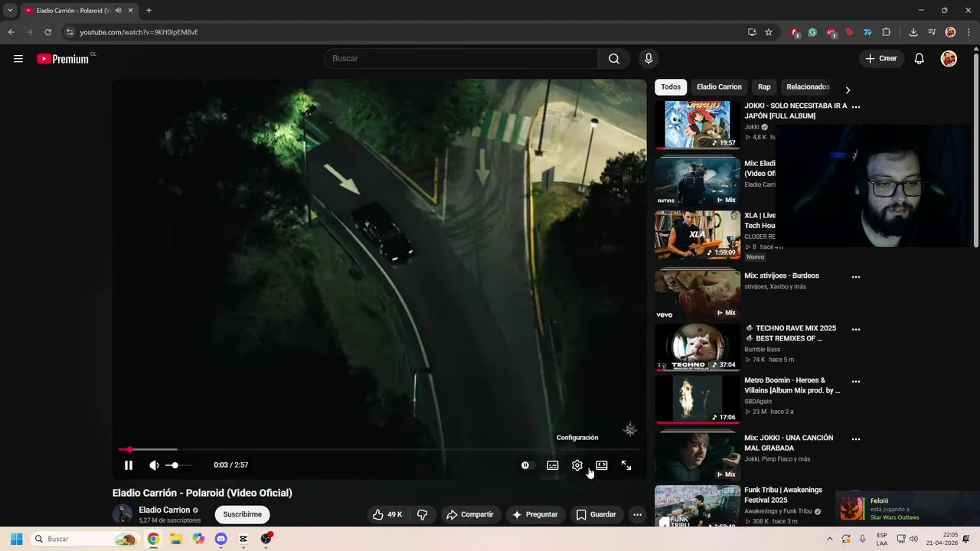Save the video with Guardar
The image size is (980, 551).
coord(596,514)
